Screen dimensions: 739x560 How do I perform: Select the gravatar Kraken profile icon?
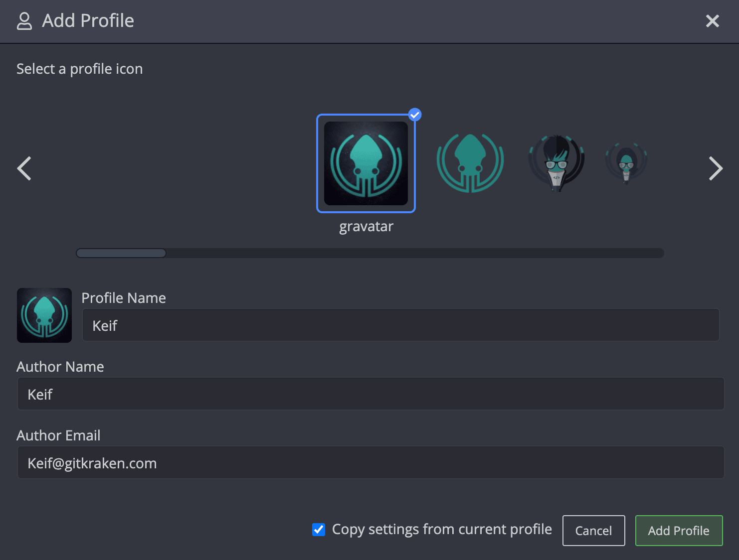coord(366,163)
